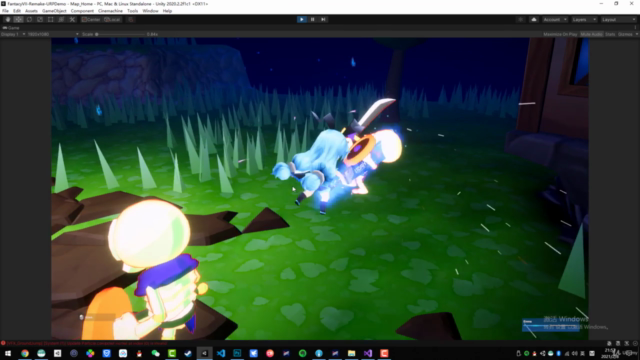Image resolution: width=640 pixels, height=360 pixels.
Task: Open the Window menu
Action: 150,11
